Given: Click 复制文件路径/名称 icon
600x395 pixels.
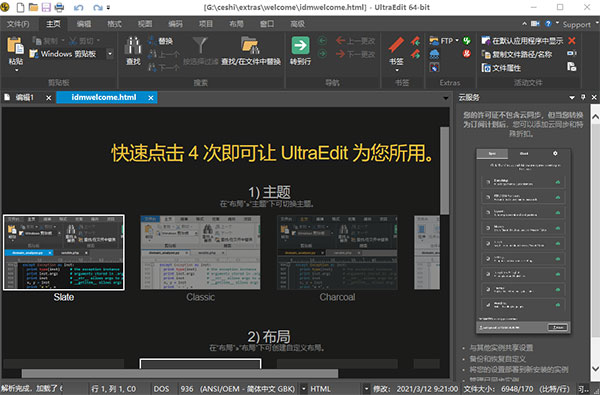Looking at the screenshot, I should point(486,54).
